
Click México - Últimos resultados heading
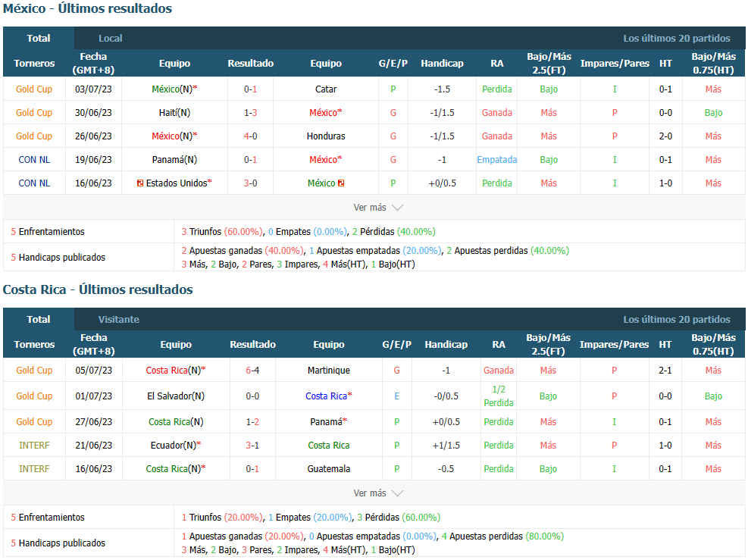[x=87, y=8]
